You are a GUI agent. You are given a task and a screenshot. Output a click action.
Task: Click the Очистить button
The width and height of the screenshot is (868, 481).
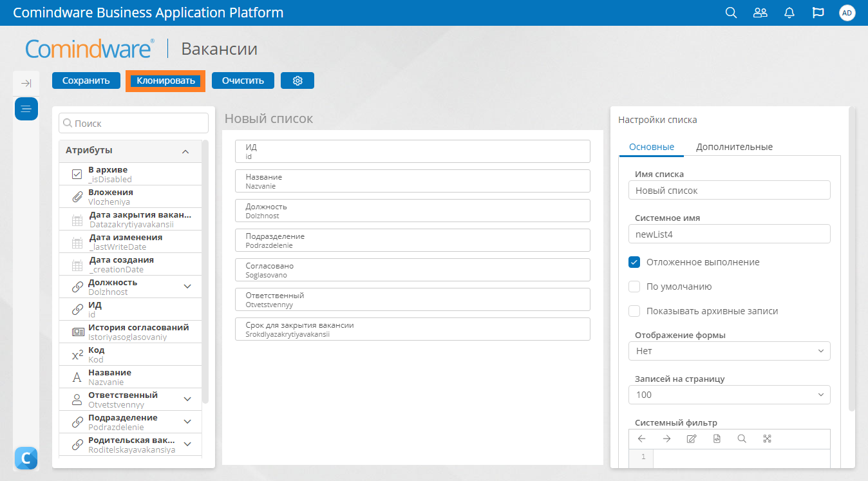[x=243, y=80]
